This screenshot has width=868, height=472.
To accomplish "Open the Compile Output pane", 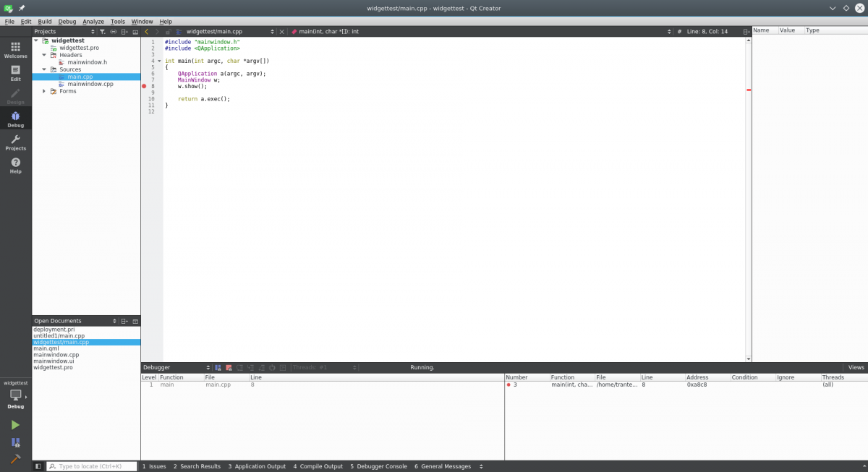I will [x=318, y=466].
